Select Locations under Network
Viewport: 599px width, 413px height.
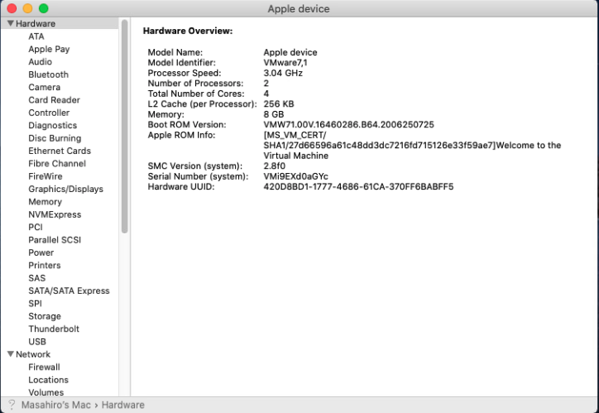49,380
